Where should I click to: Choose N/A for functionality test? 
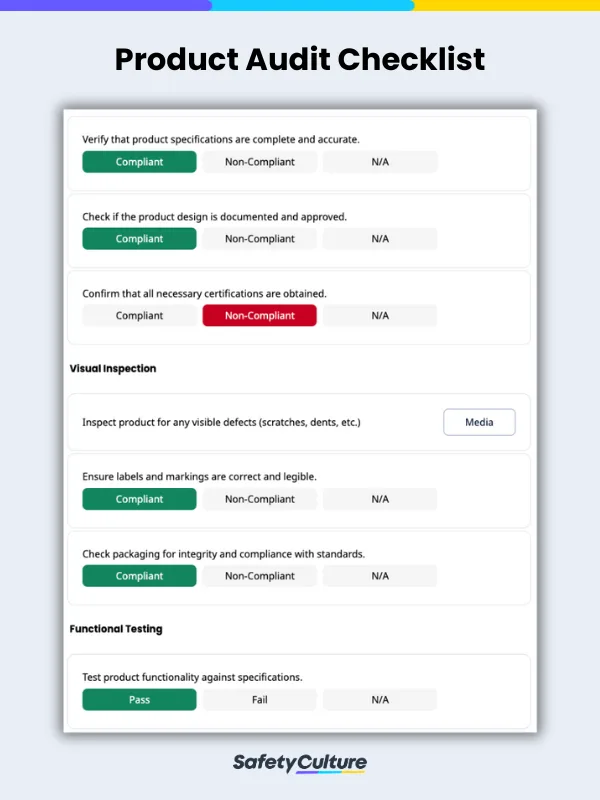pos(380,700)
